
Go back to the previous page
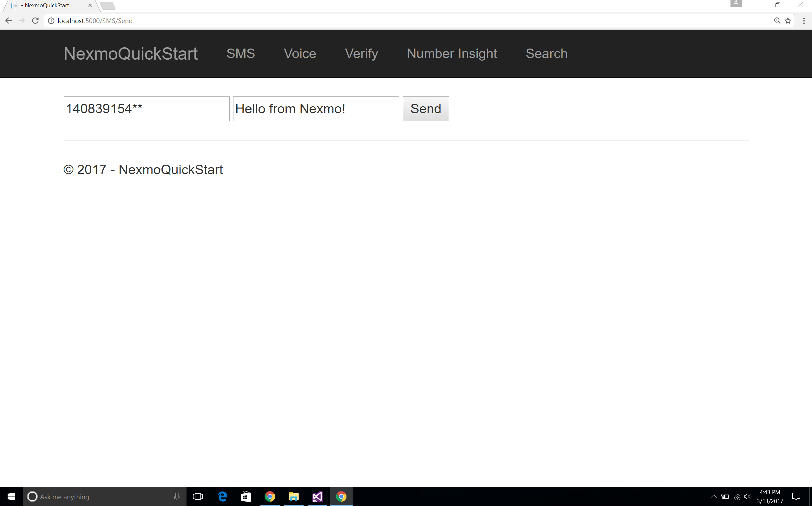tap(9, 21)
